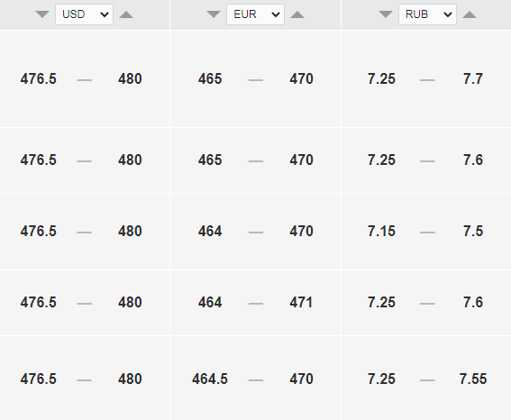Open the RUB currency dropdown
511x420 pixels.
click(x=427, y=14)
